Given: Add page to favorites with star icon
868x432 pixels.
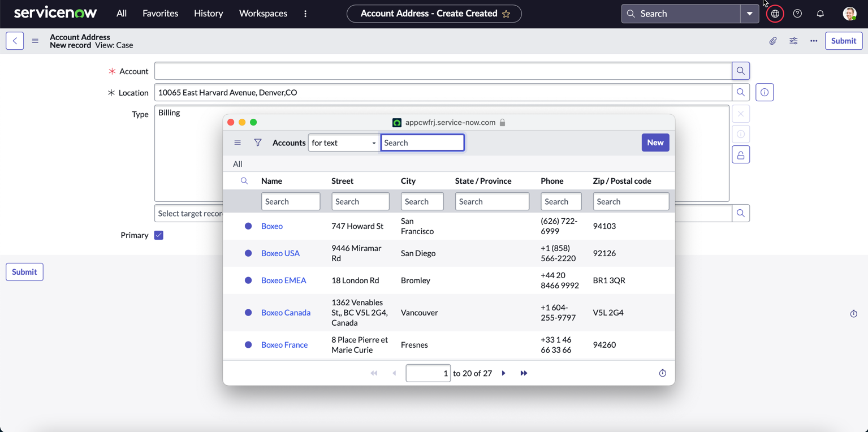Looking at the screenshot, I should pyautogui.click(x=506, y=14).
